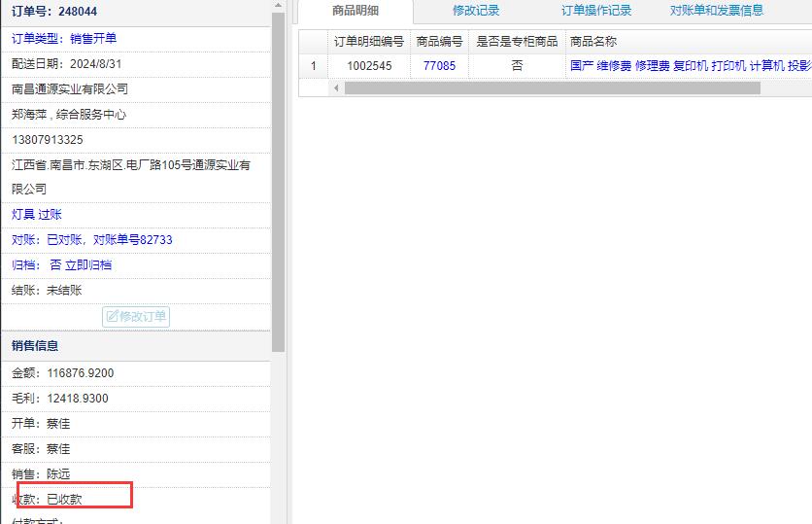Click the 修改订单 button
812x524 pixels.
click(136, 317)
